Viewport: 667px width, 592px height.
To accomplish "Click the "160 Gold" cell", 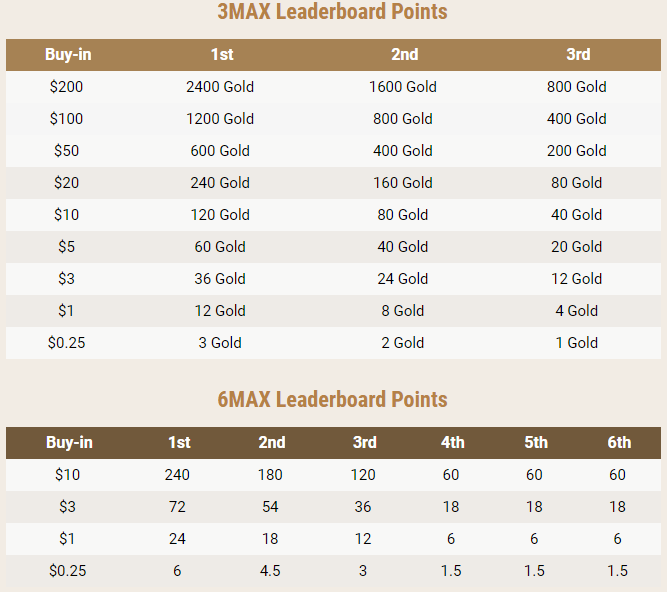I will click(402, 183).
